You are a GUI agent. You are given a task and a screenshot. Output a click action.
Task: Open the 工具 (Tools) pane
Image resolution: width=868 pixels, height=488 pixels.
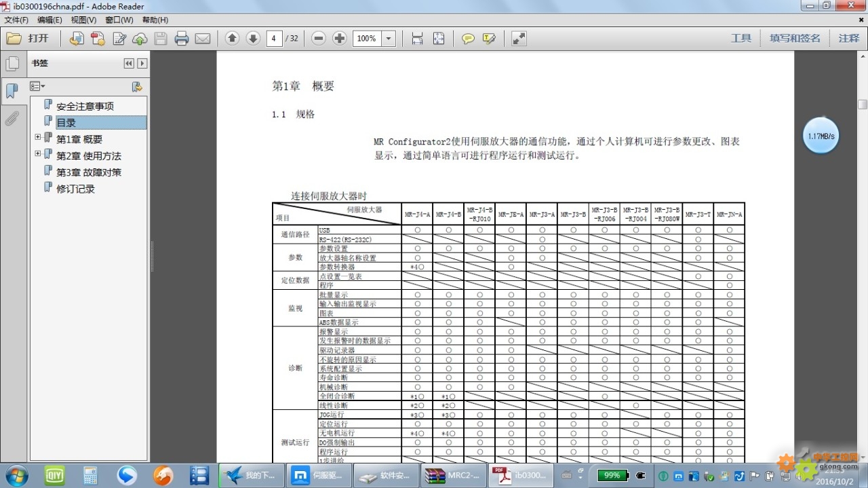pos(741,39)
